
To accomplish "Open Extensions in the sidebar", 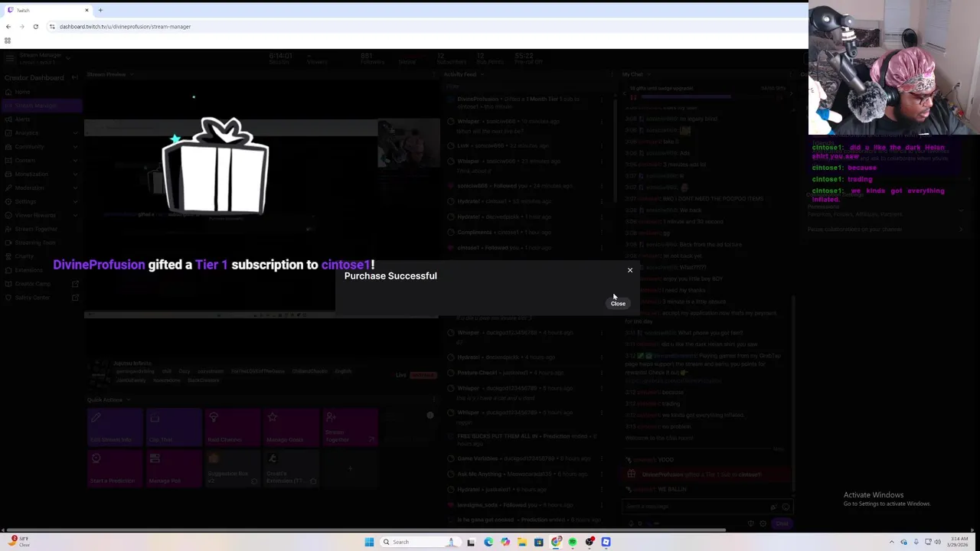I will click(42, 270).
